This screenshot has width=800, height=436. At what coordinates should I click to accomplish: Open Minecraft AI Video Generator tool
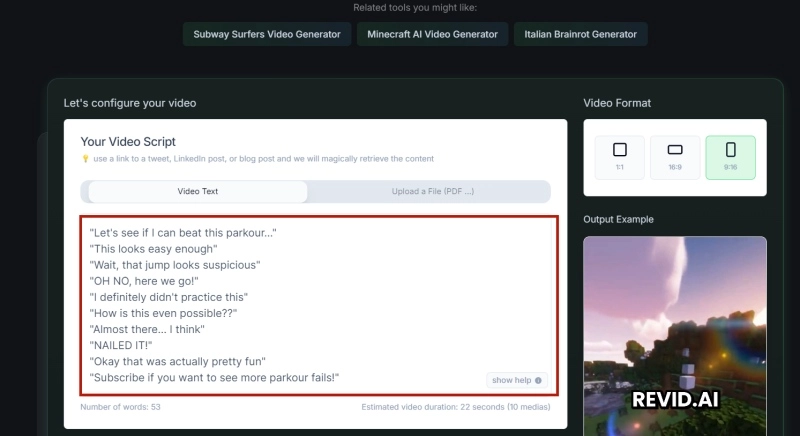pyautogui.click(x=432, y=34)
